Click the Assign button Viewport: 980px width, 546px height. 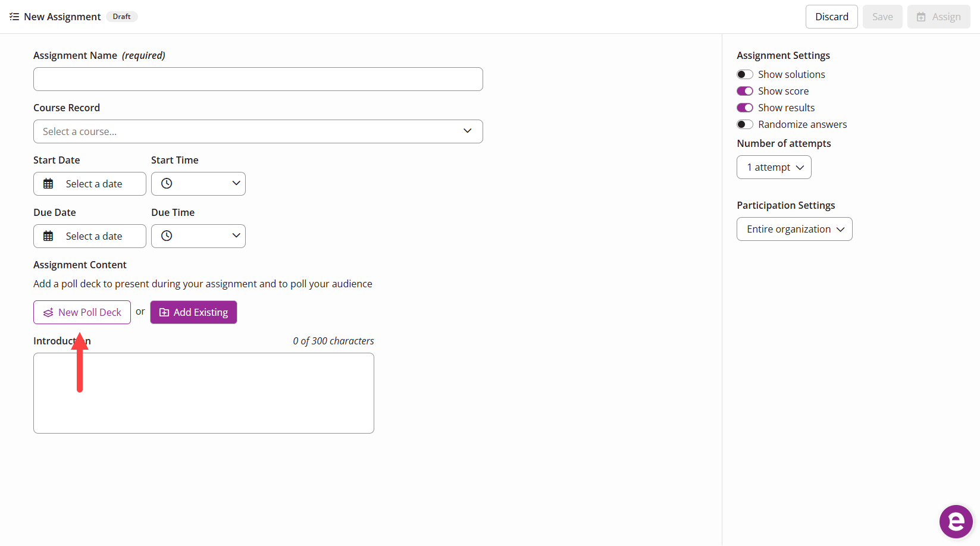939,17
